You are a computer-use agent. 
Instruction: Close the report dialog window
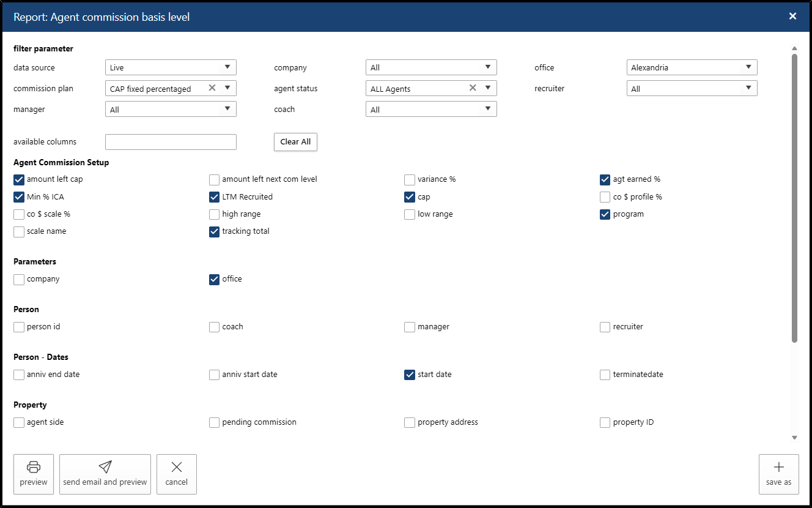(x=792, y=17)
